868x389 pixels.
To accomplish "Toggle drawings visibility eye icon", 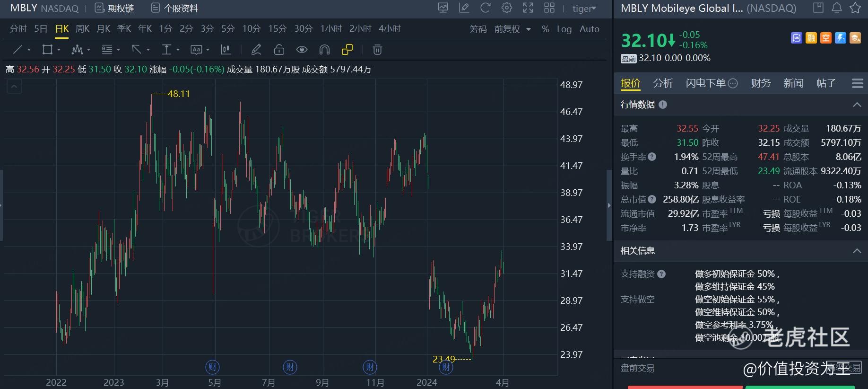I will 302,49.
